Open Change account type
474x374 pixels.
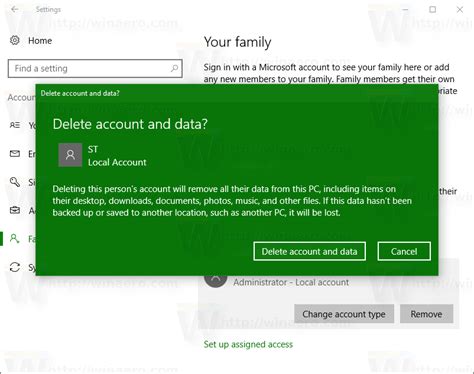(344, 314)
